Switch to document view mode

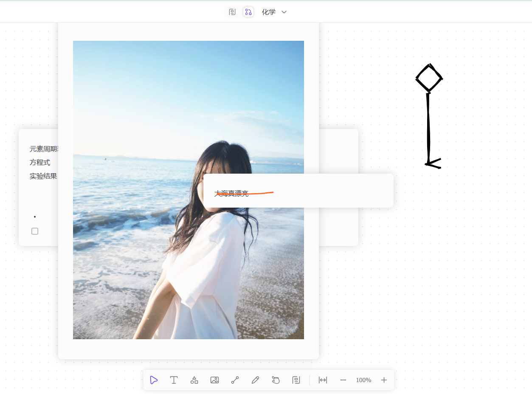[232, 12]
